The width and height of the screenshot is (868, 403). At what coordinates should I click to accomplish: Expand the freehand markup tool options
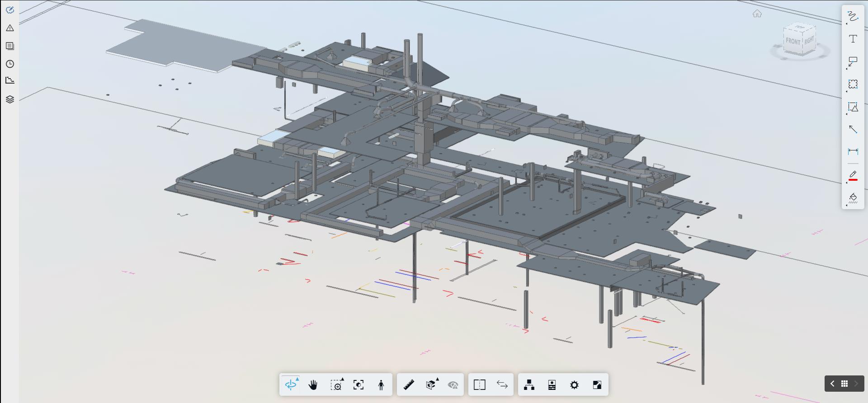[847, 24]
